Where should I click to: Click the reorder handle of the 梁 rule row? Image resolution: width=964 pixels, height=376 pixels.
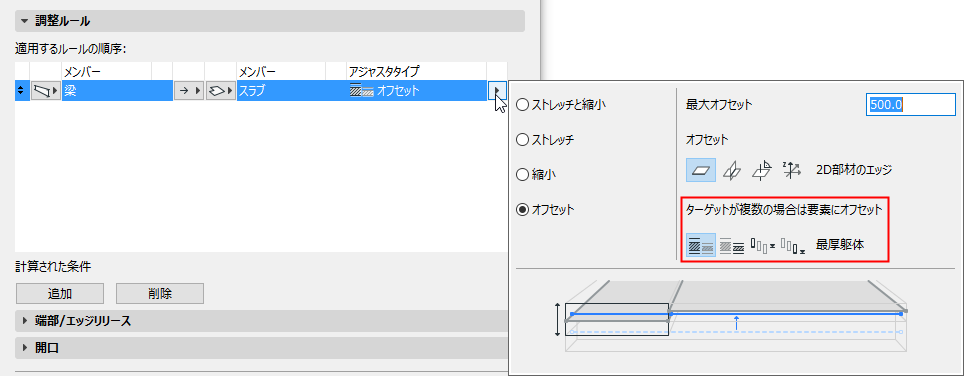click(21, 91)
